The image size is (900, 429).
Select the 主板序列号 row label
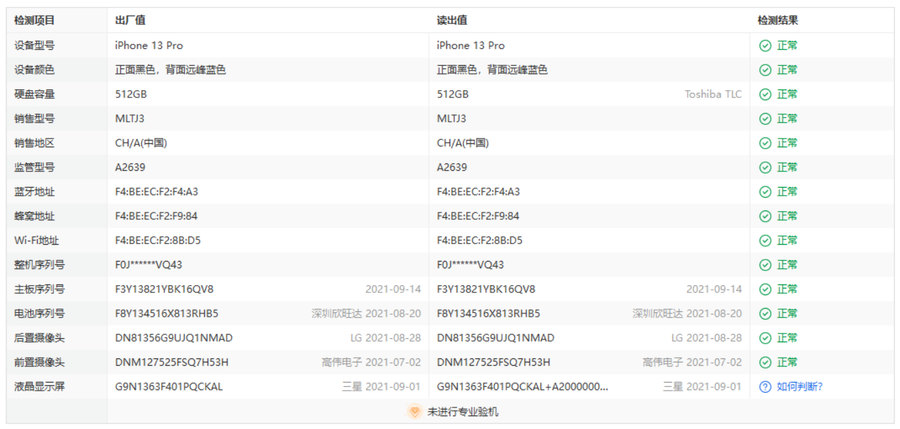(x=40, y=289)
